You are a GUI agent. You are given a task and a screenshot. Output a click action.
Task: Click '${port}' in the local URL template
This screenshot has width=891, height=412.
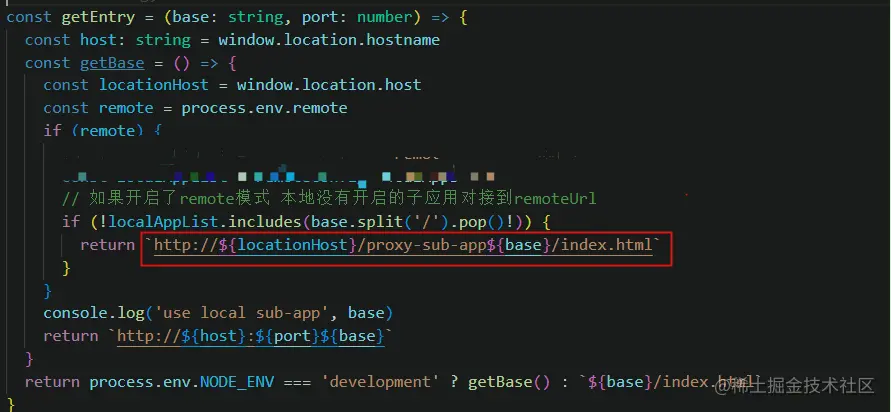pyautogui.click(x=288, y=336)
